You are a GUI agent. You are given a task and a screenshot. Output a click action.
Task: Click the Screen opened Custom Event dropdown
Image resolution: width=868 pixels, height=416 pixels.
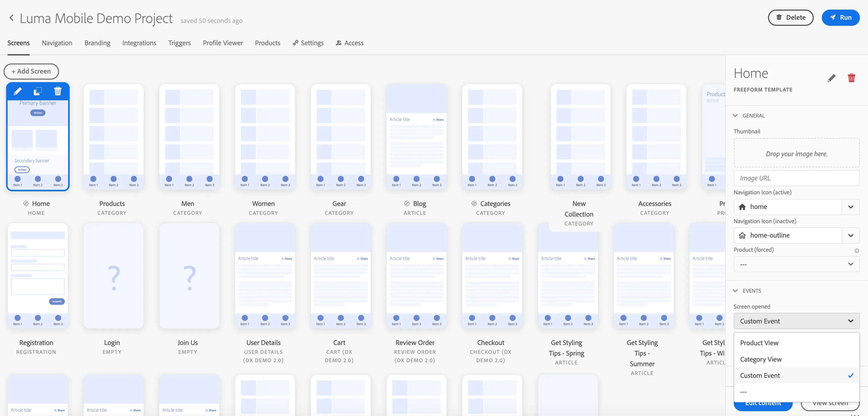[x=796, y=321]
